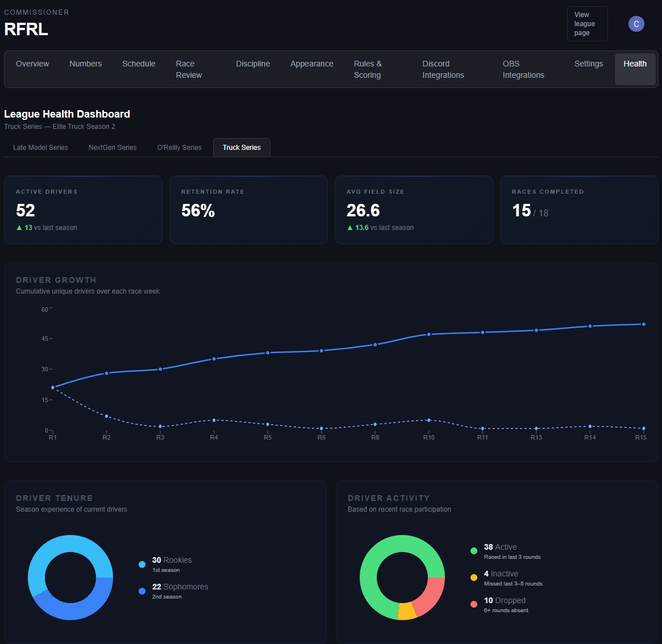Click the R10 point on cumulative line
This screenshot has height=644, width=662.
point(428,334)
